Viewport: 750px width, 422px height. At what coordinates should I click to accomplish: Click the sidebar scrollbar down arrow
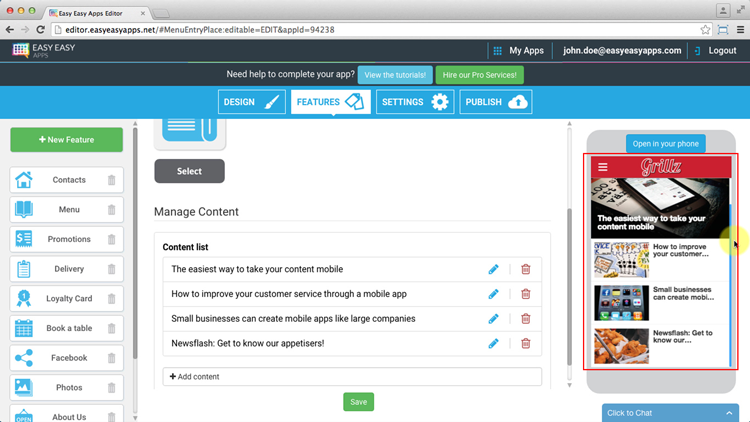point(135,418)
